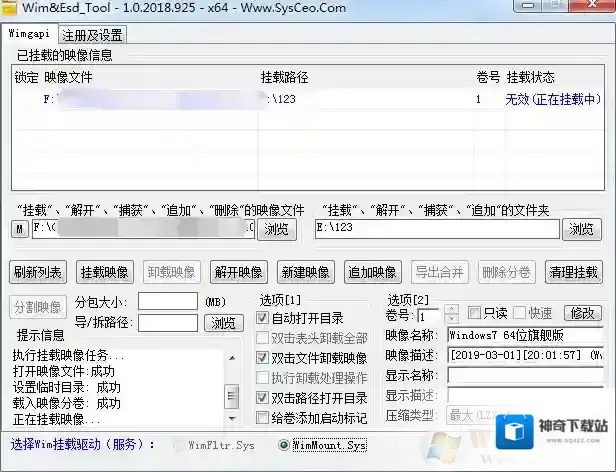Screen dimensions: 616x472
Task: Check the 只读 read-only checkbox
Action: [475, 313]
